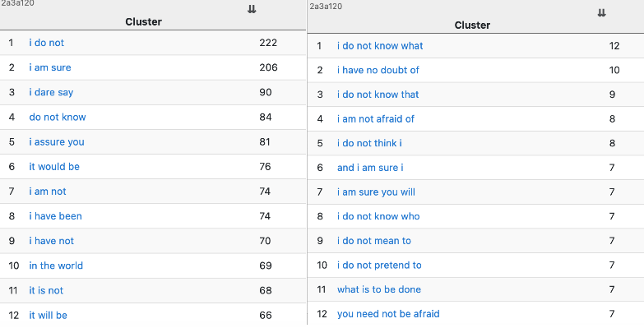Screen dimensions: 644x328
Task: Select the right table Cluster column header
Action: (472, 25)
